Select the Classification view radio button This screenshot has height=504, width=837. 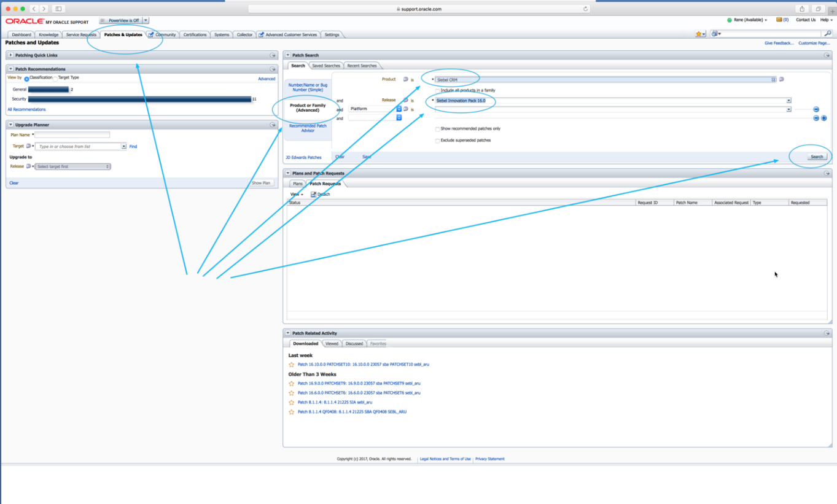[x=26, y=79]
